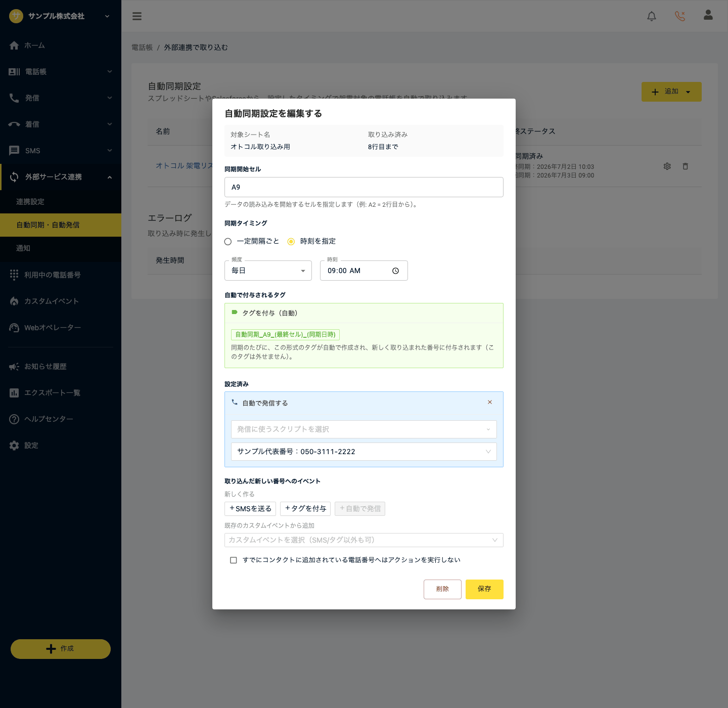Click the missed call phone icon
This screenshot has width=728, height=708.
click(680, 16)
